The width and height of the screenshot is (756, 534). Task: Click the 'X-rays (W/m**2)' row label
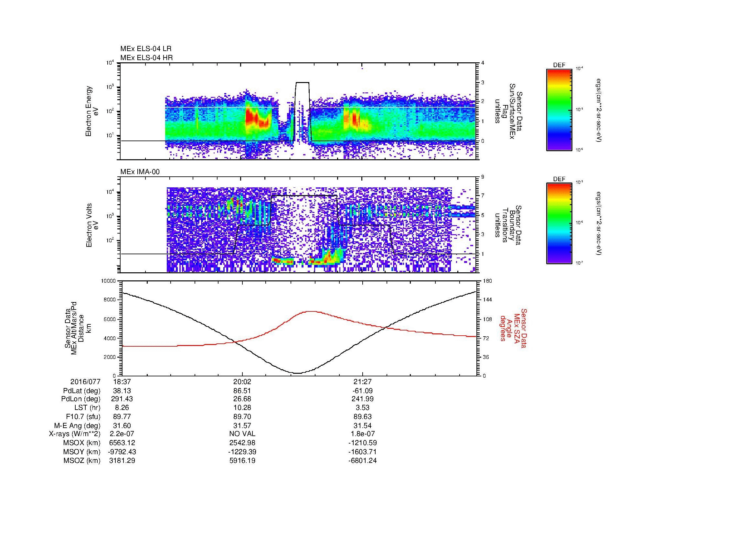(75, 434)
